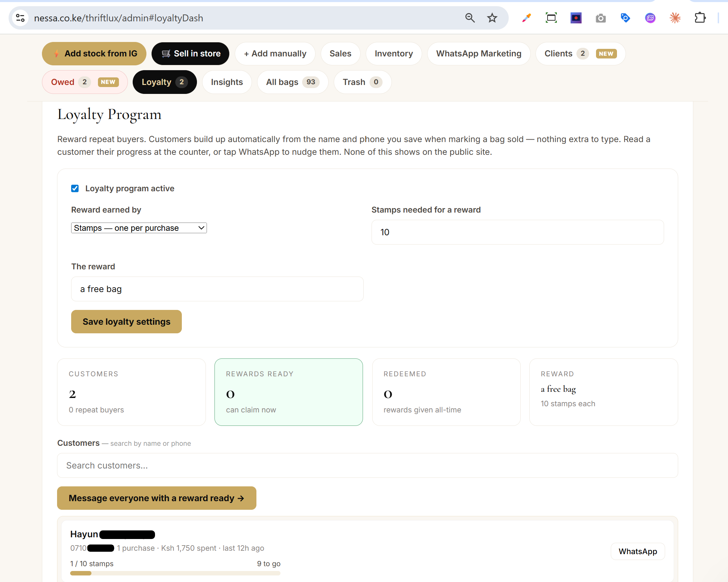The height and width of the screenshot is (582, 728).
Task: Click "9 to go" text for Hayun
Action: point(269,563)
